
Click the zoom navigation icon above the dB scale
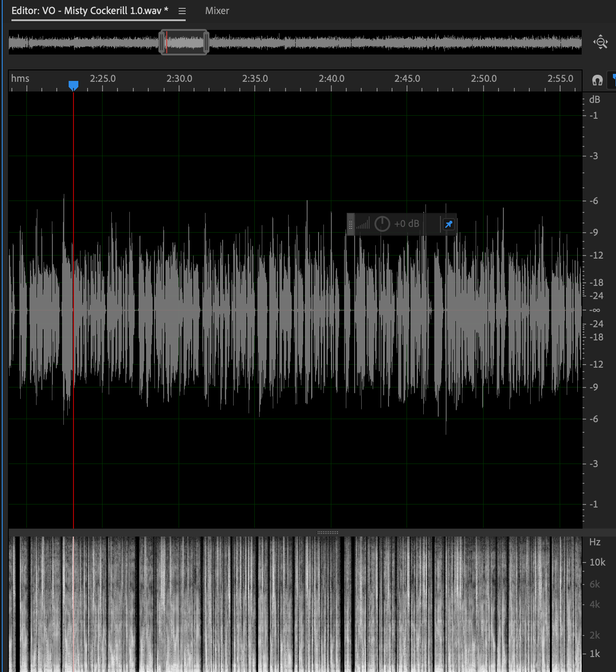coord(600,42)
